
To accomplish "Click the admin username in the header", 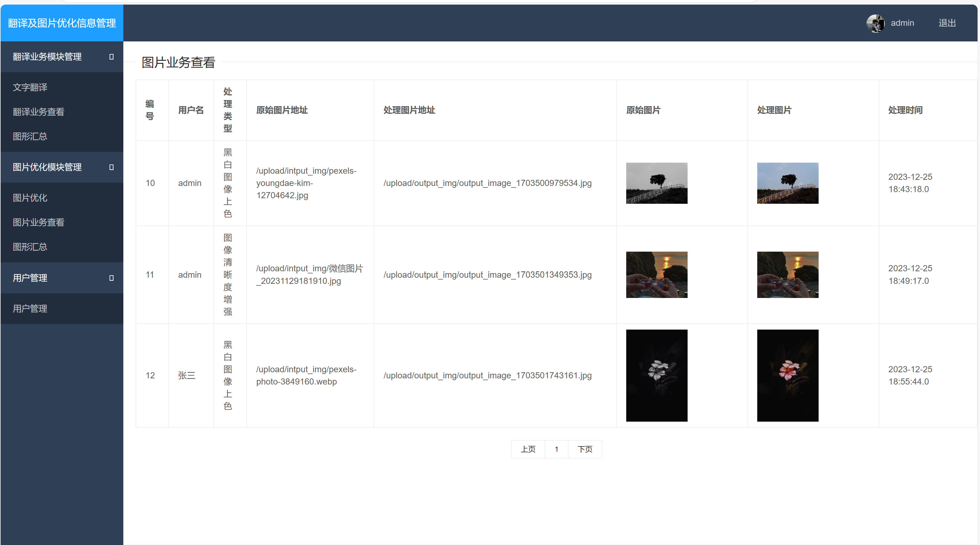I will (902, 23).
